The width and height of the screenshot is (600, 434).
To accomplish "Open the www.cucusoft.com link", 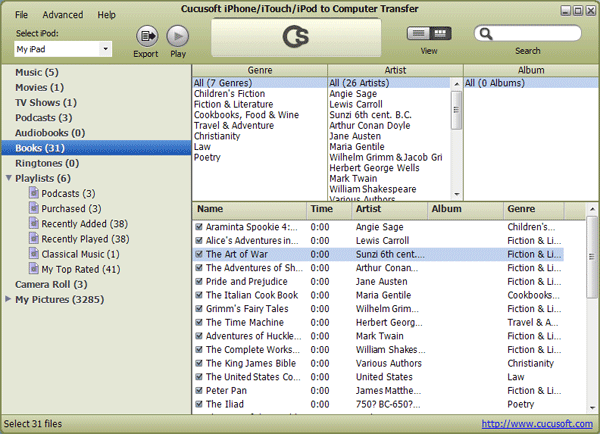I will (537, 424).
